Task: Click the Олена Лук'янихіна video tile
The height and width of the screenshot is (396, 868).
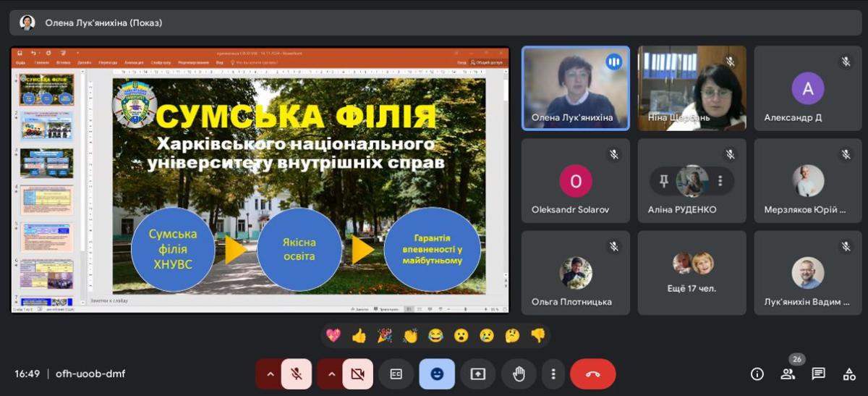Action: click(576, 88)
